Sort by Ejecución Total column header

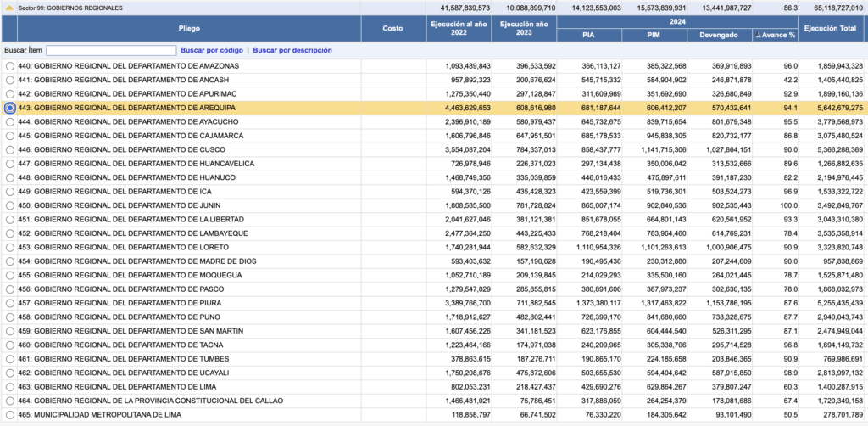point(832,29)
